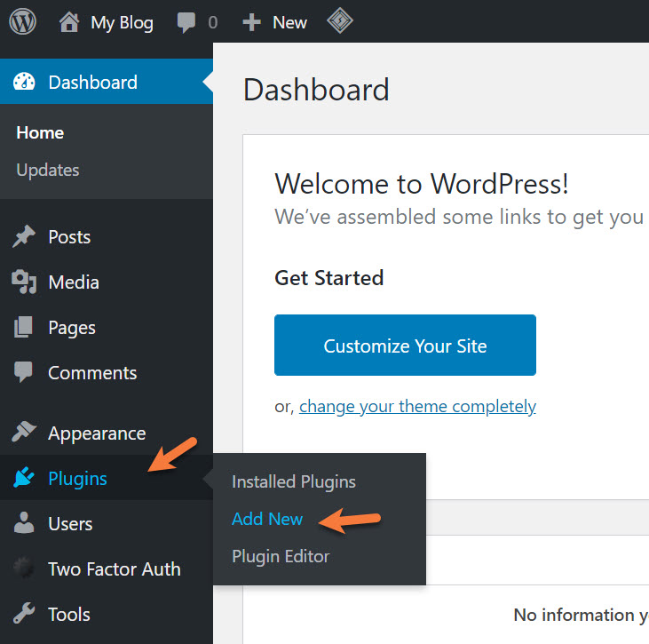Select Home under the Dashboard menu
The image size is (649, 644).
pos(40,132)
